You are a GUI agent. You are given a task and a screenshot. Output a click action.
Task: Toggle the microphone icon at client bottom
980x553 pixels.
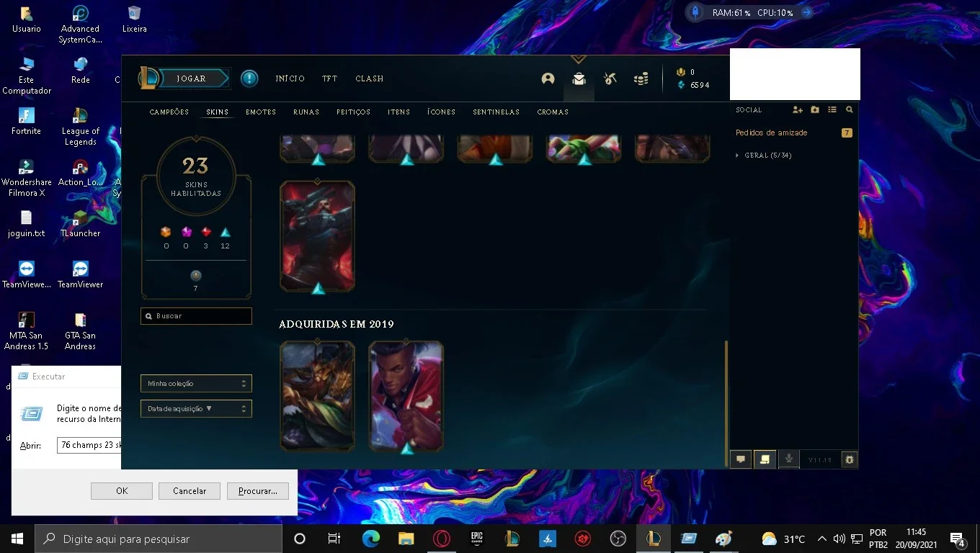(x=789, y=459)
